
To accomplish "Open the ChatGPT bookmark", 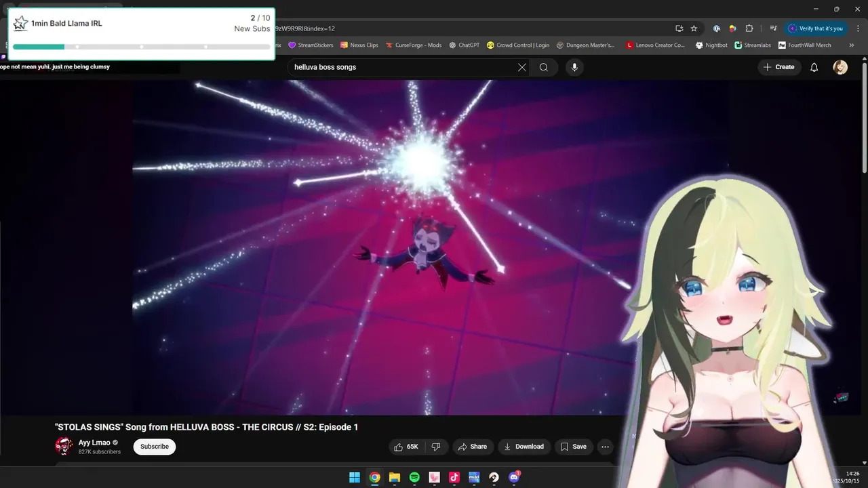I will tap(464, 45).
